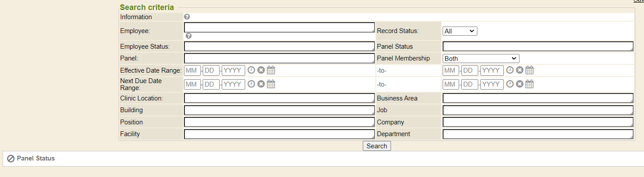Click clock icon for Next Due Date end

(510, 84)
